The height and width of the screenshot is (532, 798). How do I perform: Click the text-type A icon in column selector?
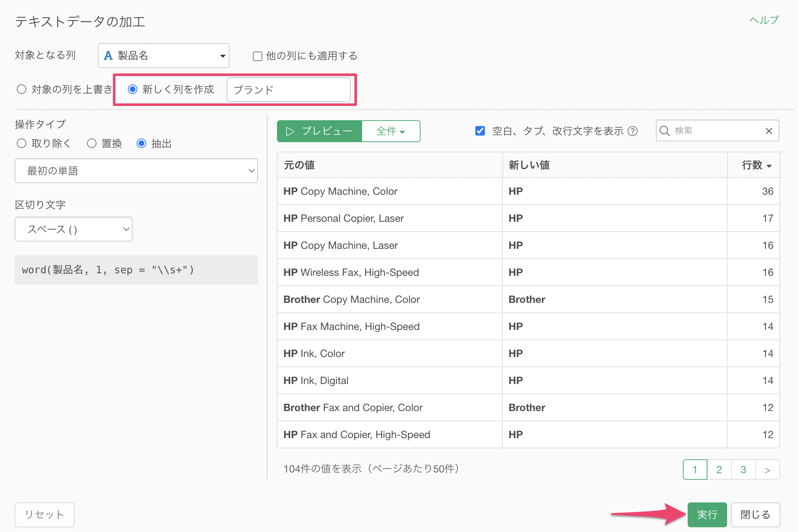coord(108,56)
